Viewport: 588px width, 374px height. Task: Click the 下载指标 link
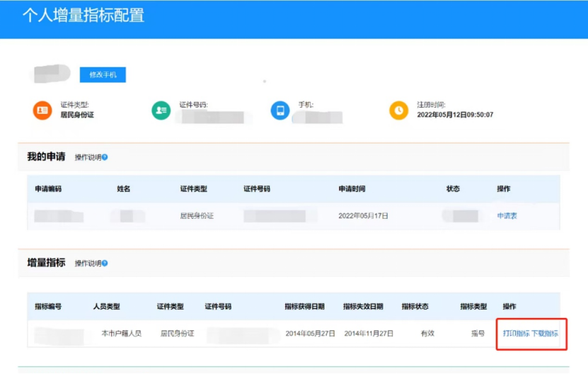tap(545, 333)
